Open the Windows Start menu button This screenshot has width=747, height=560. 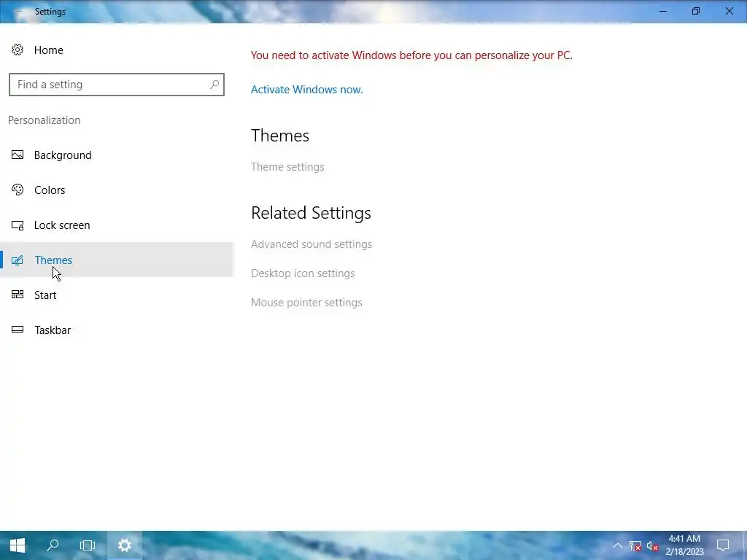pos(18,545)
